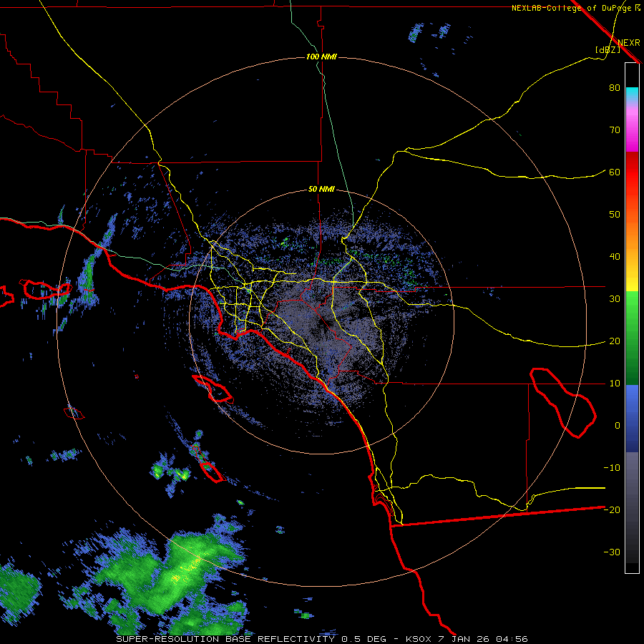Screen dimensions: 644x644
Task: Click the NEXR label above the color scale
Action: click(628, 43)
